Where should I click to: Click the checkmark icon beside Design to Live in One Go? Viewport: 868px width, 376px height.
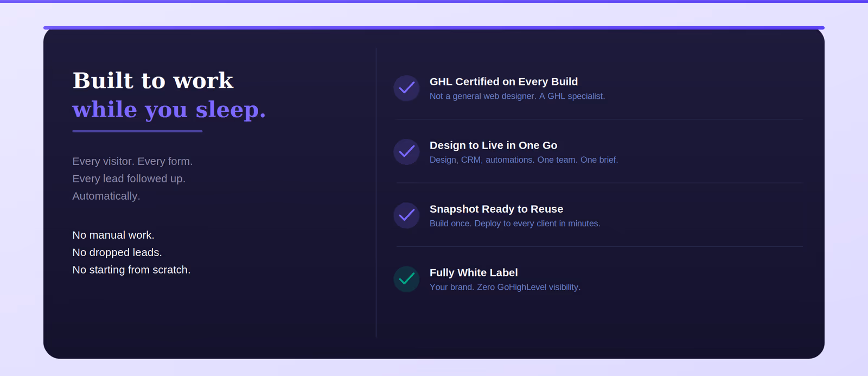tap(406, 152)
